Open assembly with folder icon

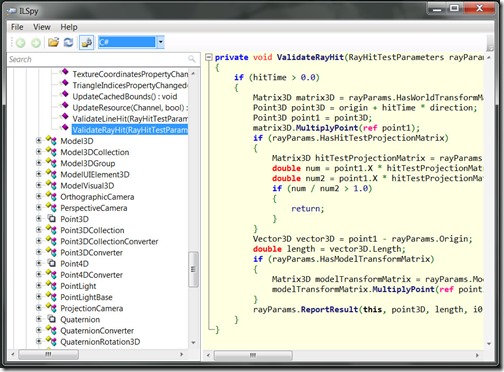53,42
